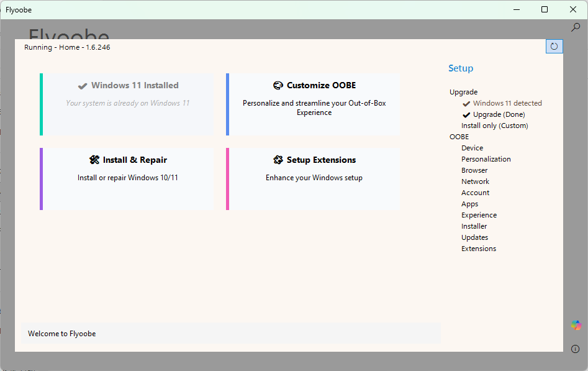This screenshot has height=371, width=588.
Task: Click the tools icon beside Install & Repair
Action: pos(94,160)
